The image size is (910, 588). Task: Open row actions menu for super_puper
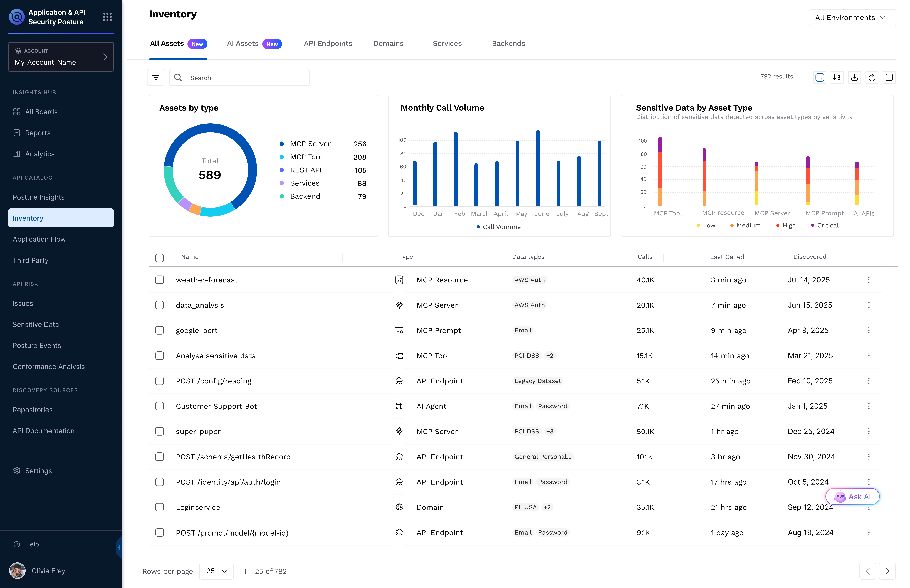click(x=869, y=431)
